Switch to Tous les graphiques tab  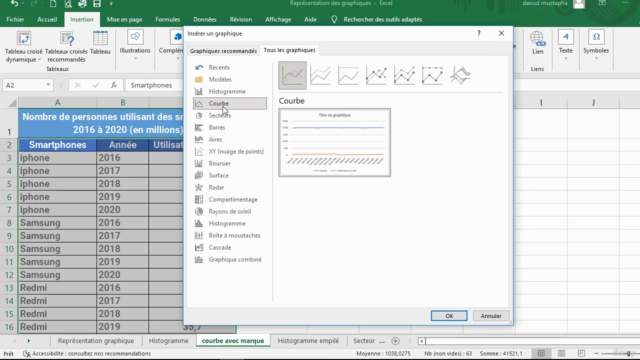click(289, 50)
